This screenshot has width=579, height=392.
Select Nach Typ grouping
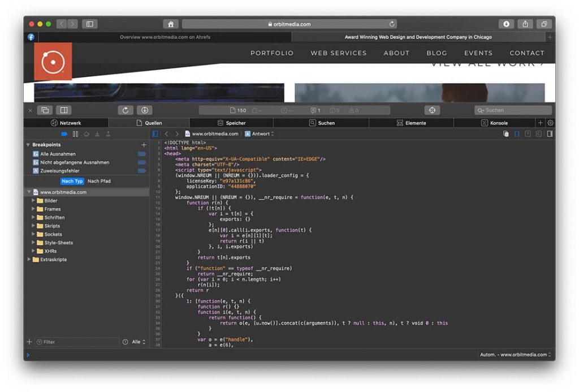(72, 181)
